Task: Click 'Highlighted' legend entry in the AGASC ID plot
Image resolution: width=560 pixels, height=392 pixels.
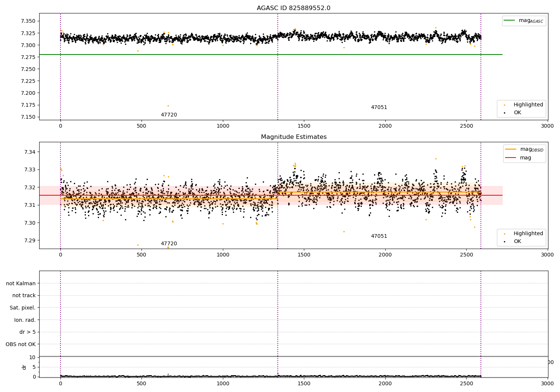Action: [528, 105]
